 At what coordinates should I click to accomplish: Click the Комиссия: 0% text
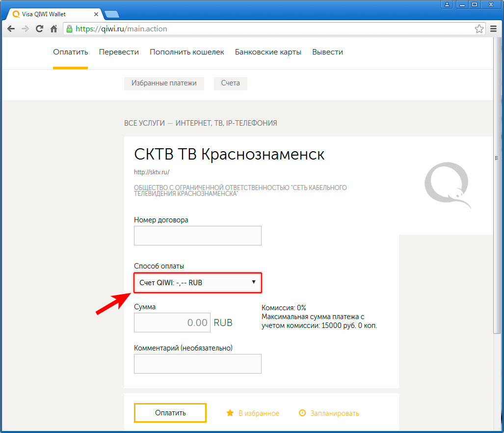tap(284, 308)
